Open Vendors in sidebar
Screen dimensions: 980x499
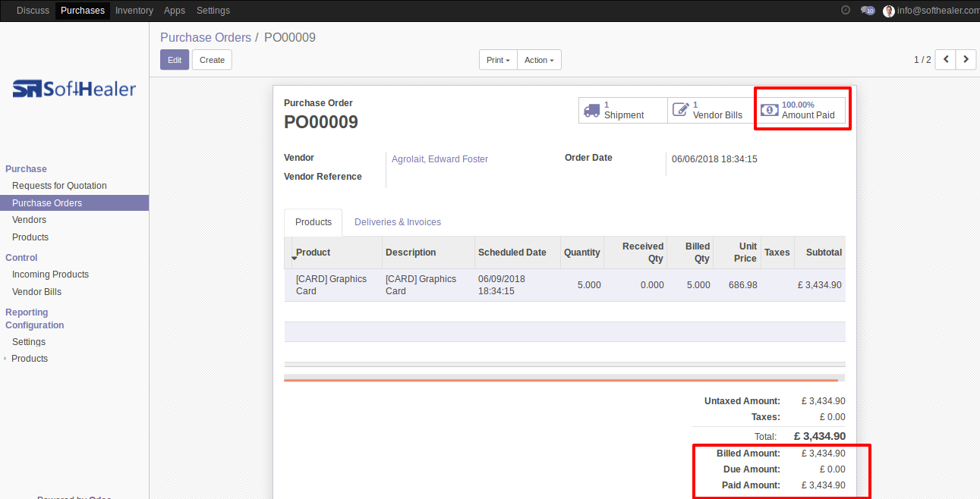[29, 220]
